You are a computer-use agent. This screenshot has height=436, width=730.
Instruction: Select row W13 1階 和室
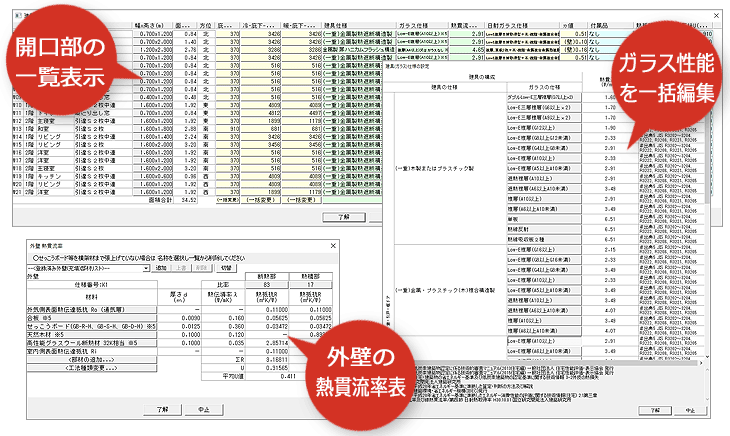(x=73, y=129)
